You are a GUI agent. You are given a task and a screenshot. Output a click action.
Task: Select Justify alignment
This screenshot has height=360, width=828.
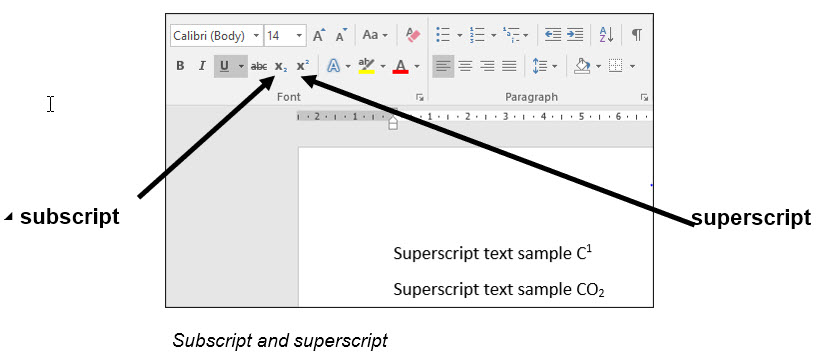point(509,66)
